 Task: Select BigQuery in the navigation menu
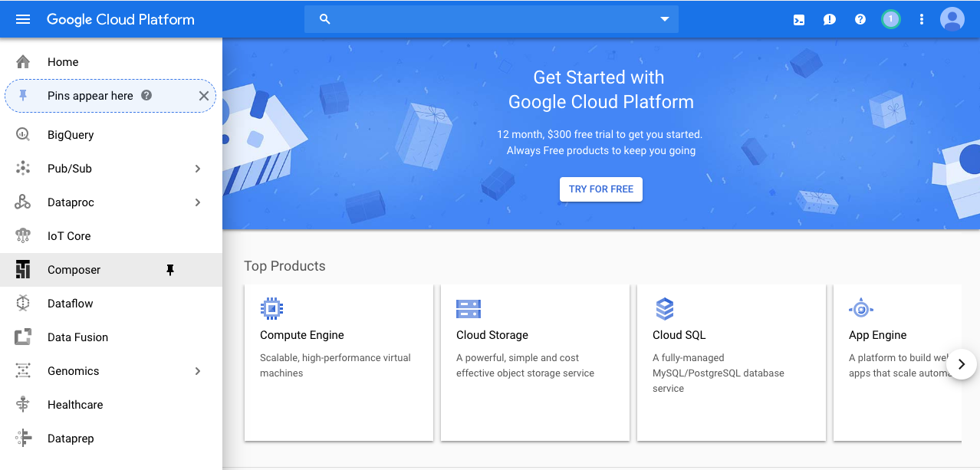pyautogui.click(x=111, y=135)
